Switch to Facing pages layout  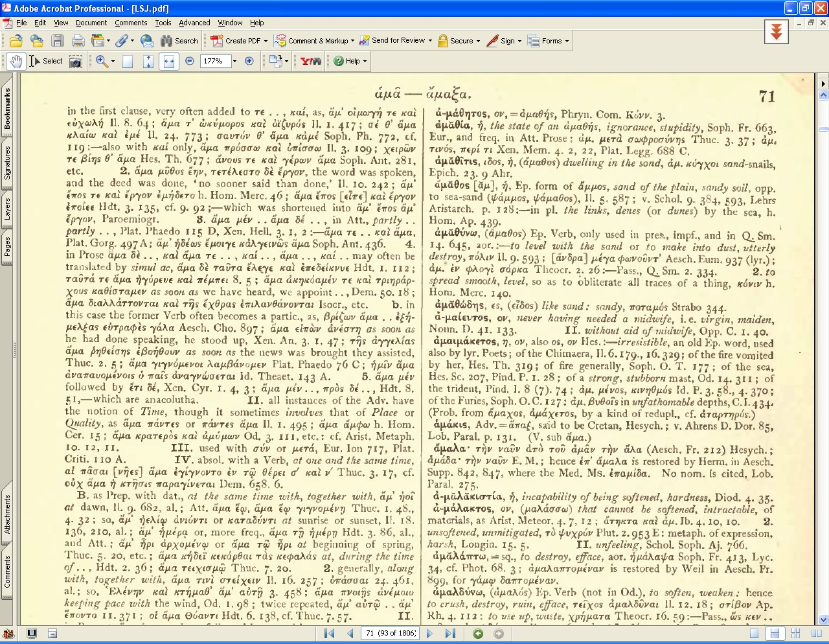coord(816,634)
